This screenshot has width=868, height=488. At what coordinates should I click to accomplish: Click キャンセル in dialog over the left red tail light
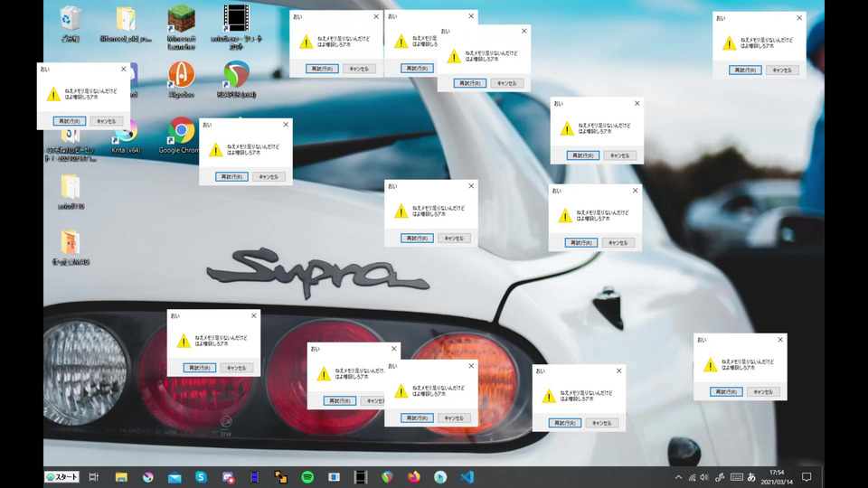point(236,368)
